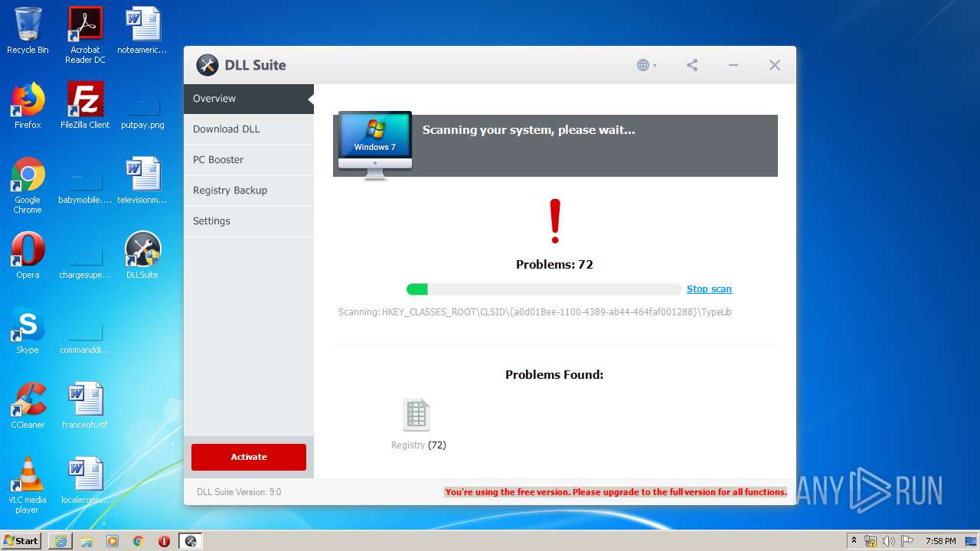Switch to PC Booster
The image size is (980, 551).
[x=249, y=160]
